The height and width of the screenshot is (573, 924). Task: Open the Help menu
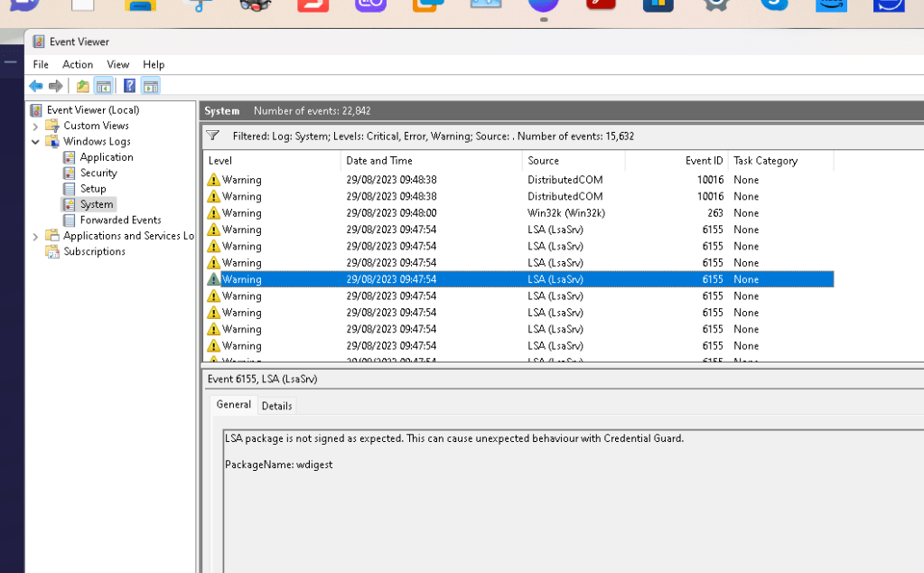tap(154, 64)
